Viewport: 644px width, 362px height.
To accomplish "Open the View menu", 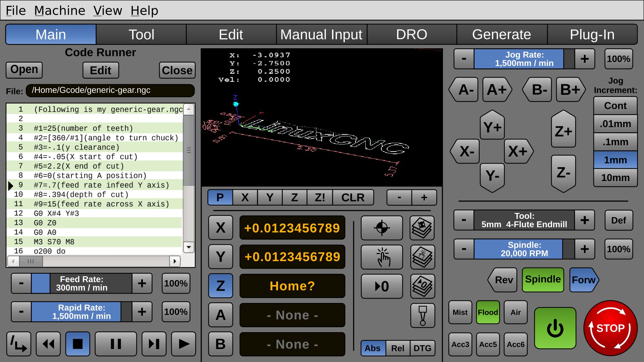I will pyautogui.click(x=108, y=10).
